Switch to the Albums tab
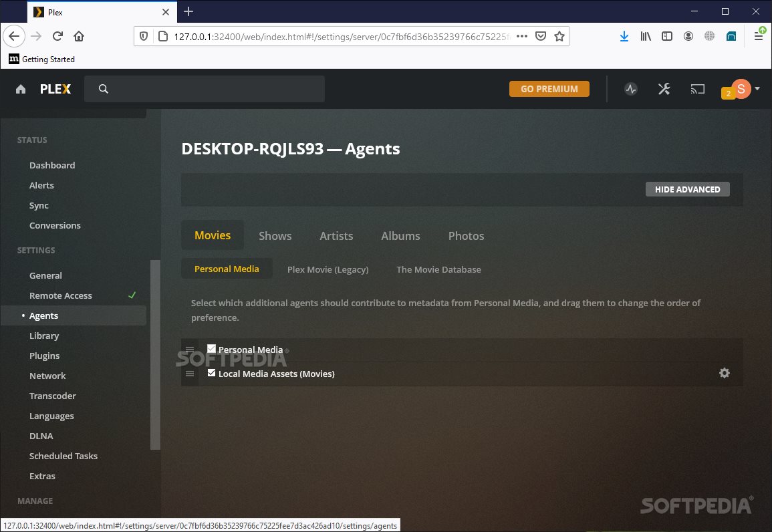Image resolution: width=772 pixels, height=532 pixels. pos(400,236)
